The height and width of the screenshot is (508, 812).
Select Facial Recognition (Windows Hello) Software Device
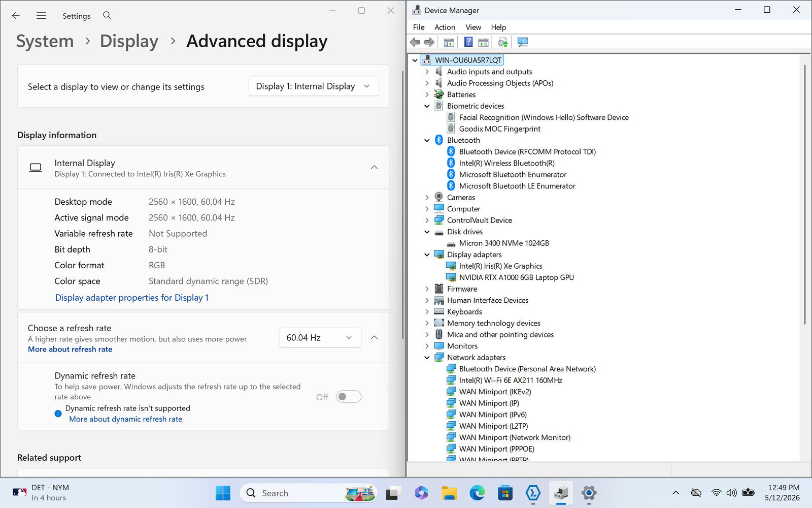pyautogui.click(x=544, y=117)
